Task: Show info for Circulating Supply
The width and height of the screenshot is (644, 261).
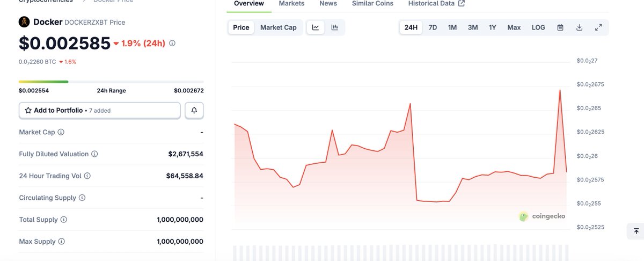Action: tap(82, 198)
